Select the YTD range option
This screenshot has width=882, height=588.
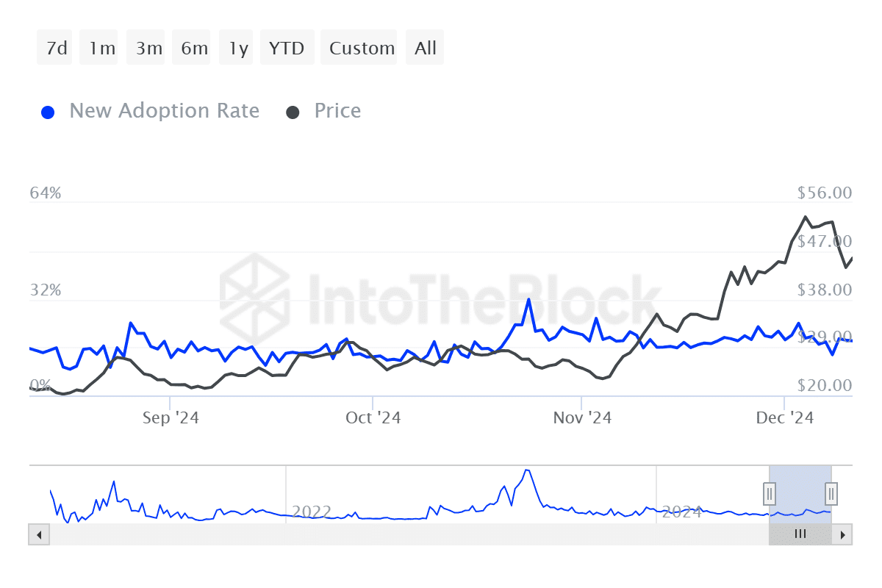(x=287, y=49)
